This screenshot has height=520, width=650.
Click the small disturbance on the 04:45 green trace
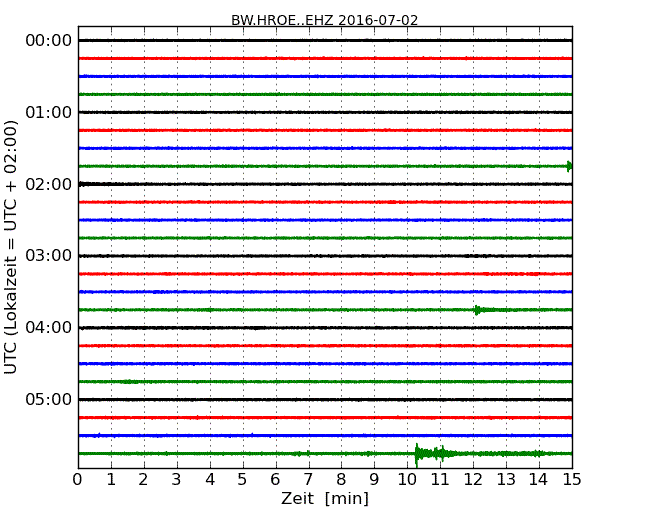click(x=129, y=381)
